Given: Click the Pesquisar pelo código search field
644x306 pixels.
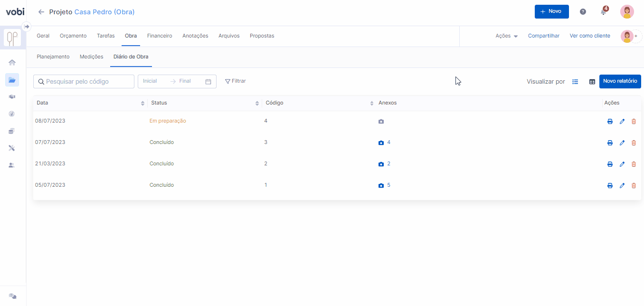Looking at the screenshot, I should click(x=84, y=82).
